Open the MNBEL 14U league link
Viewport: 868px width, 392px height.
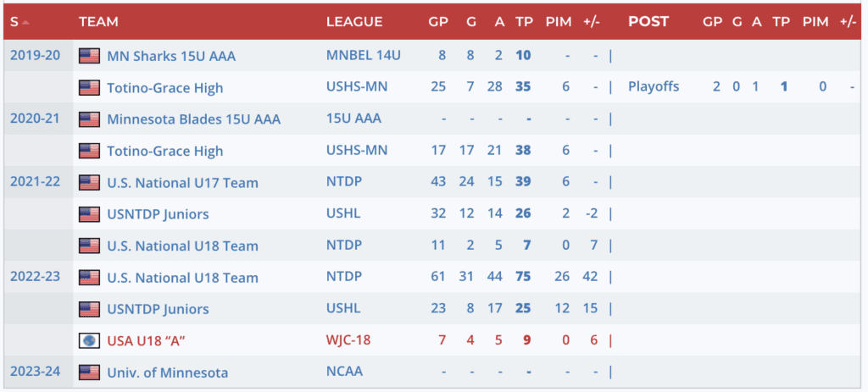pyautogui.click(x=363, y=56)
